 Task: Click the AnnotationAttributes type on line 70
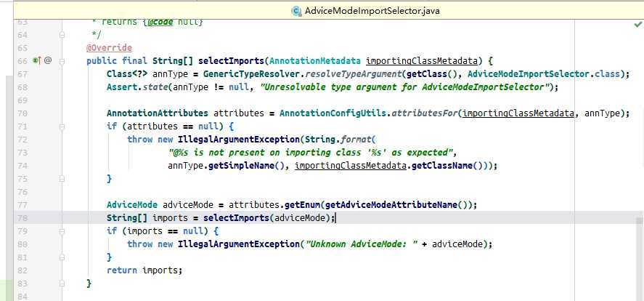tap(158, 113)
